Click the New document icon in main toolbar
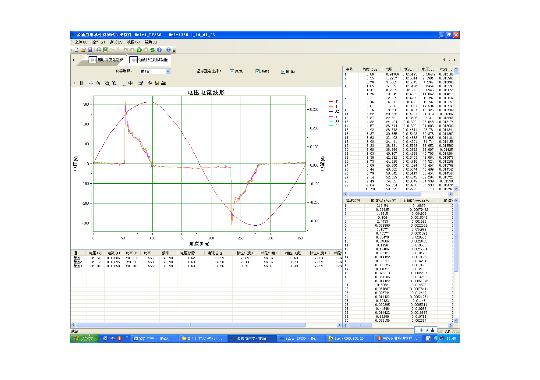The height and width of the screenshot is (380, 540). pos(76,50)
